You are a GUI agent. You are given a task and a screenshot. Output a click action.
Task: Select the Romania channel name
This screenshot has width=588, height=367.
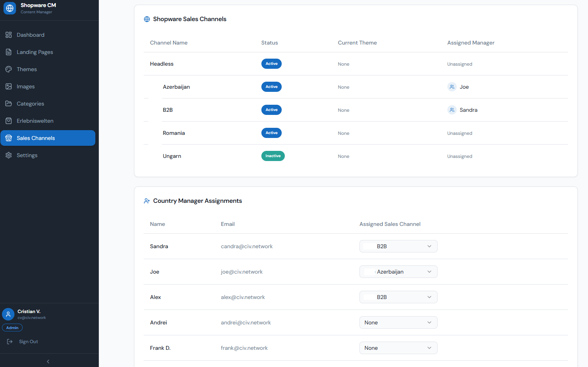click(x=174, y=133)
